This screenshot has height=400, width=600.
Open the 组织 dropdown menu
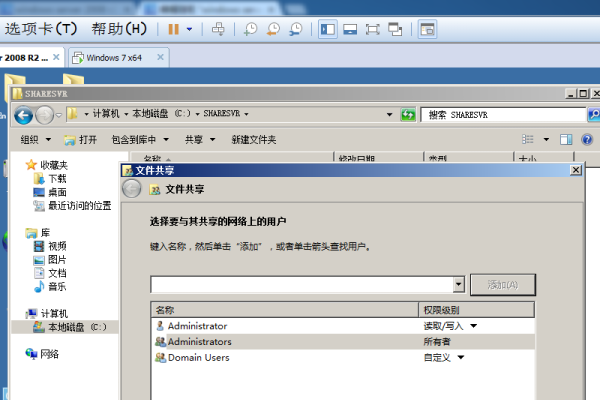click(36, 140)
